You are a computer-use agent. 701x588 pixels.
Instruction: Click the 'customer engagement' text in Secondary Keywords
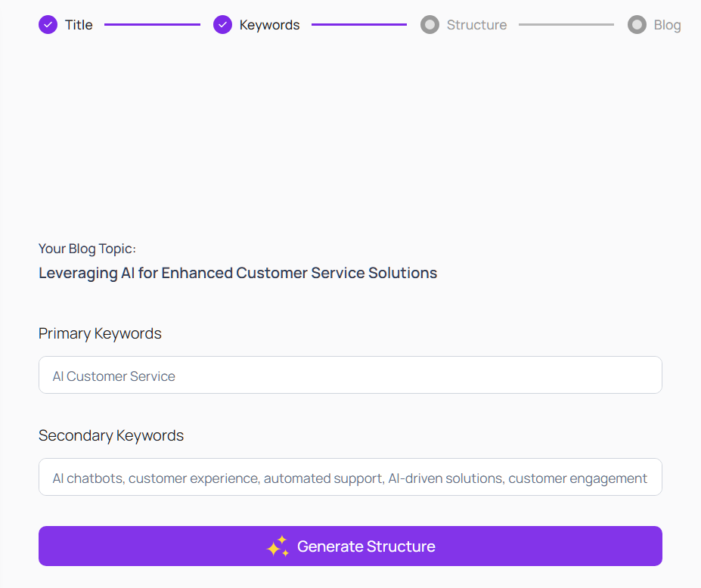point(578,478)
